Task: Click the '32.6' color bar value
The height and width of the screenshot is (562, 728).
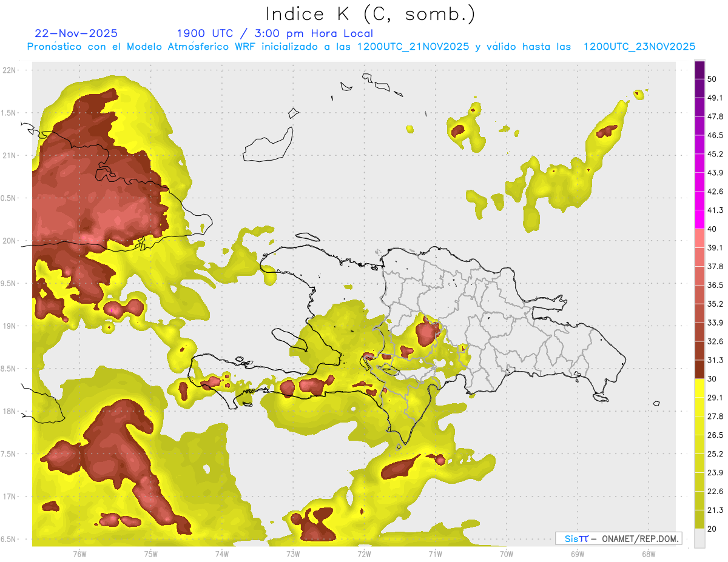Action: point(715,341)
